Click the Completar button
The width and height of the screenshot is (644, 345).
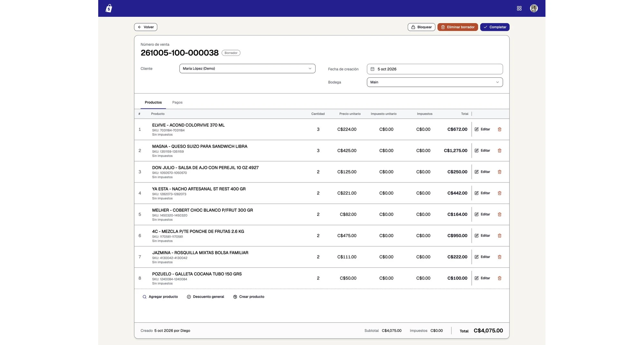[x=495, y=27]
